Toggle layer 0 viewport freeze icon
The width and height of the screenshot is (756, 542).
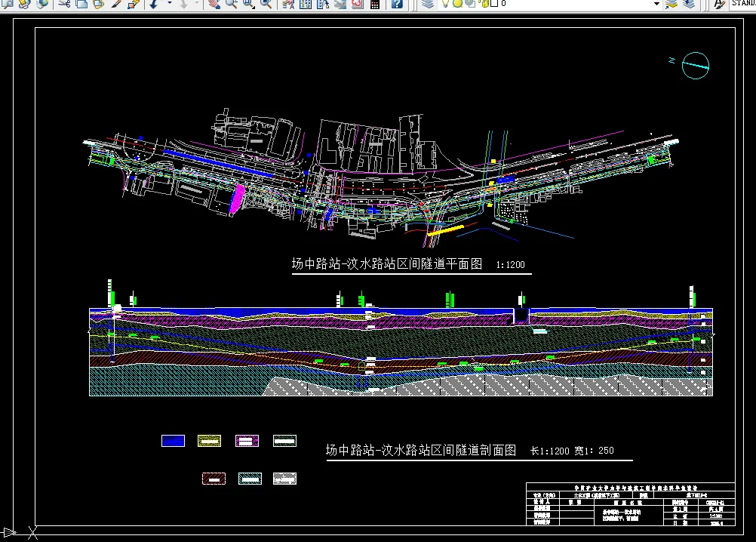point(469,4)
